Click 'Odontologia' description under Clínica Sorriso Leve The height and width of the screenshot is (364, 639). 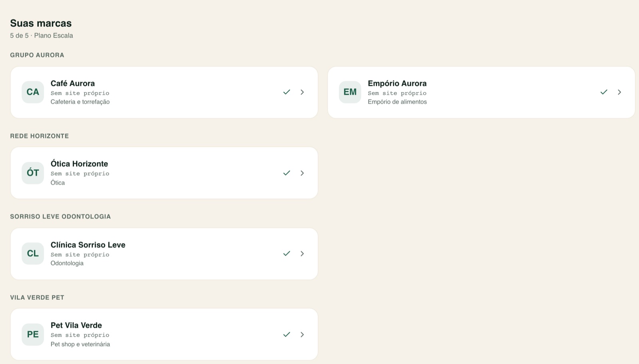pyautogui.click(x=67, y=263)
